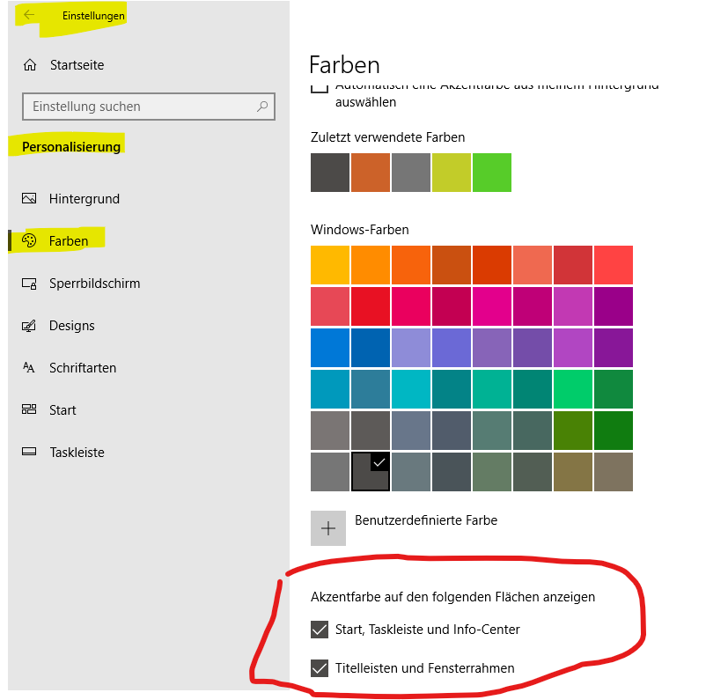Click the plus icon for custom color

pos(328,528)
